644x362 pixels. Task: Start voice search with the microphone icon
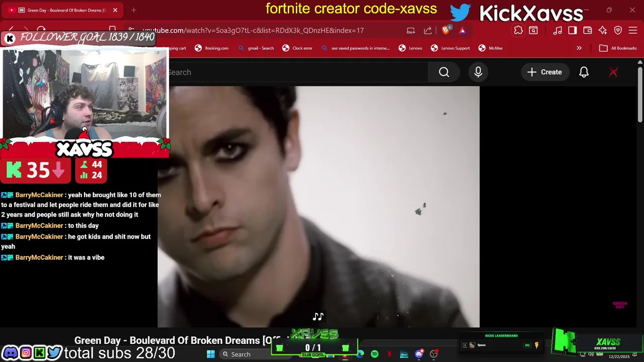point(478,72)
